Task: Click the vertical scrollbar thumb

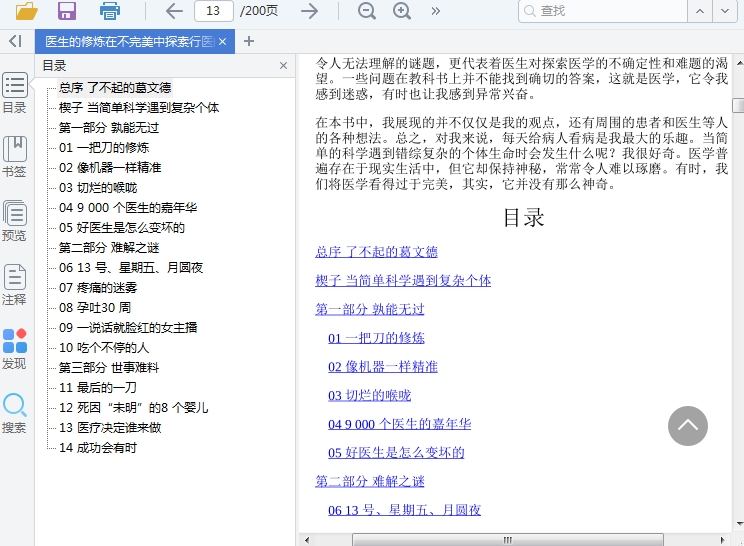Action: click(738, 105)
